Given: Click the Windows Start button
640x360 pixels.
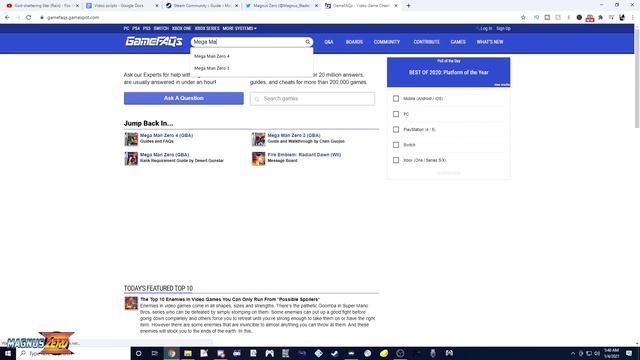Looking at the screenshot, I should [8, 353].
